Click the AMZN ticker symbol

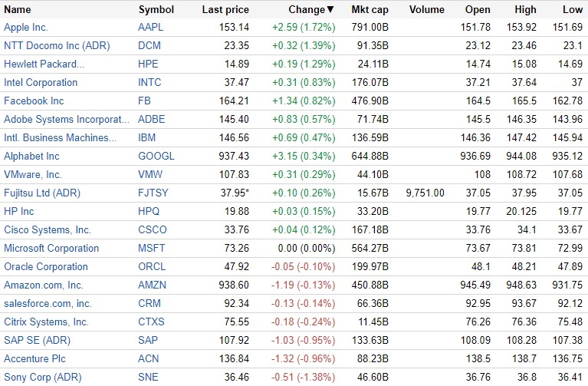(152, 285)
